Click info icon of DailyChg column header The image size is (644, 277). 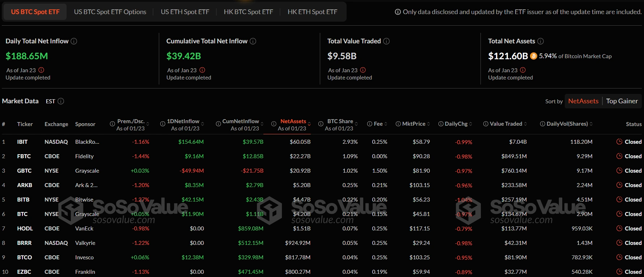(441, 124)
